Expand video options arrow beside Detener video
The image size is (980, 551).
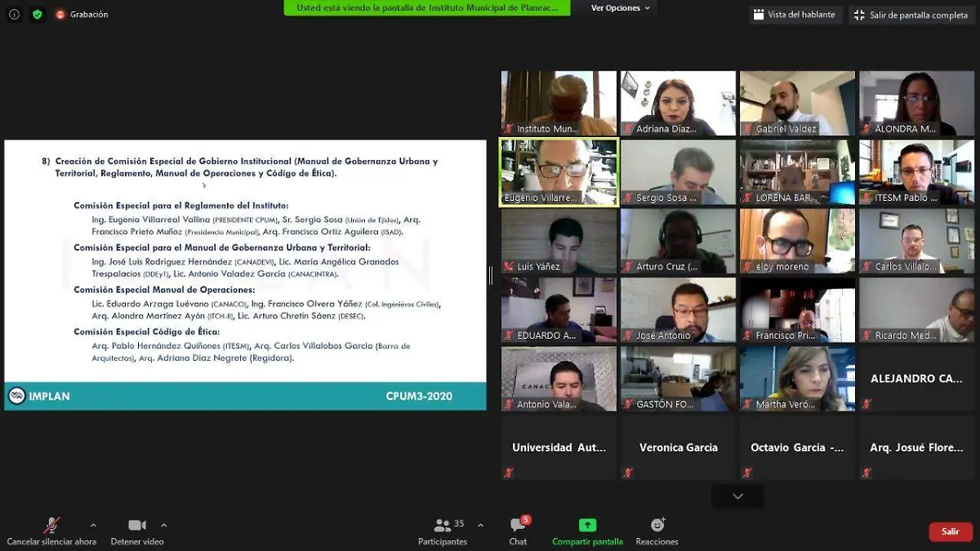163,525
